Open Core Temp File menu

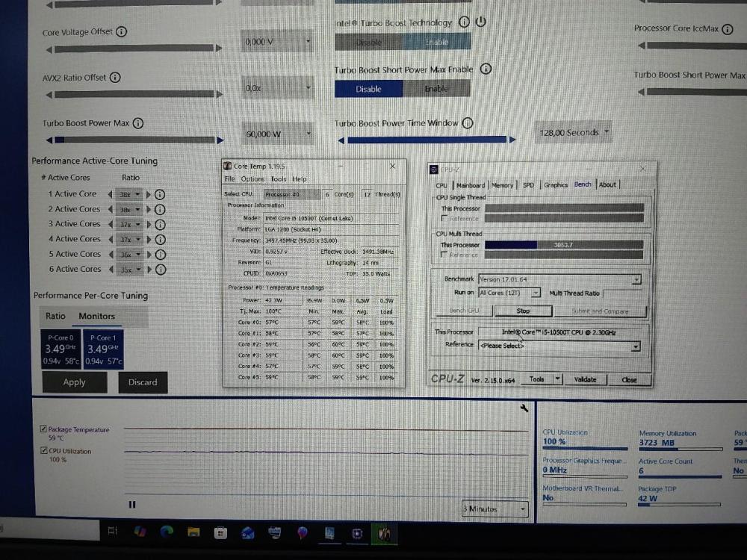(x=229, y=179)
